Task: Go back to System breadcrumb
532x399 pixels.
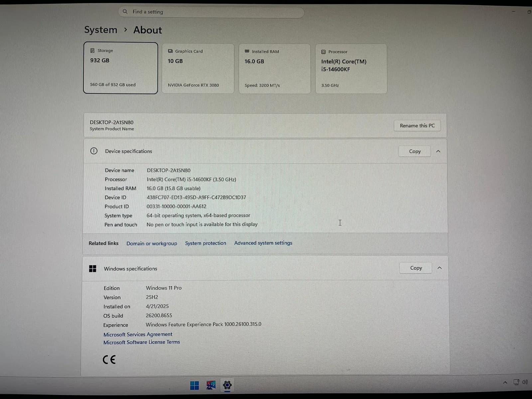Action: pyautogui.click(x=101, y=30)
